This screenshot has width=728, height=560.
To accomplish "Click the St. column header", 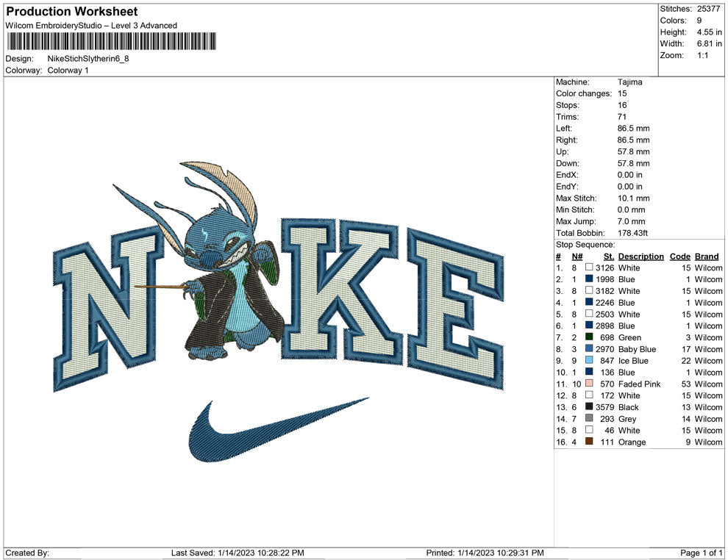I will pyautogui.click(x=609, y=256).
